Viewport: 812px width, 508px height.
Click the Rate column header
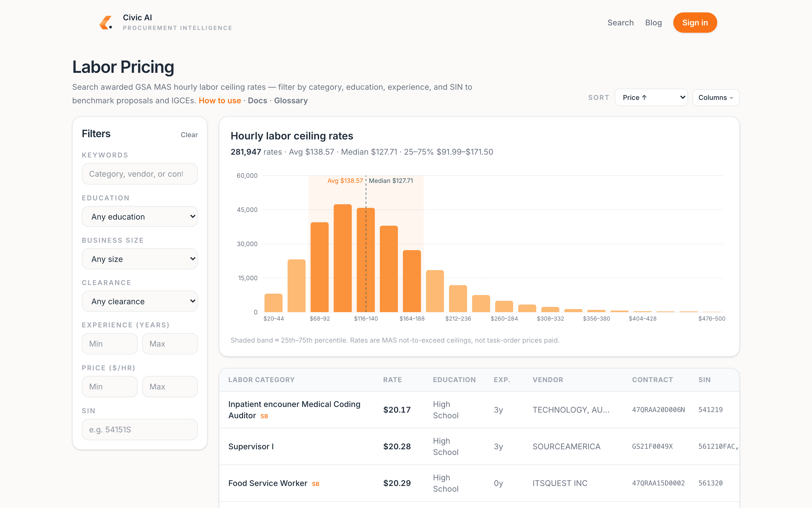click(x=392, y=380)
